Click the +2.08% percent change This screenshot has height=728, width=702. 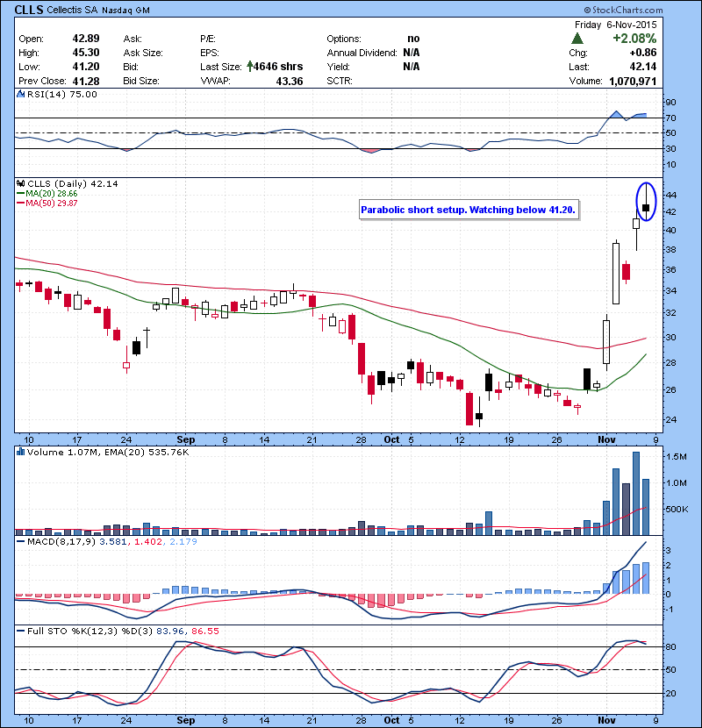coord(634,39)
